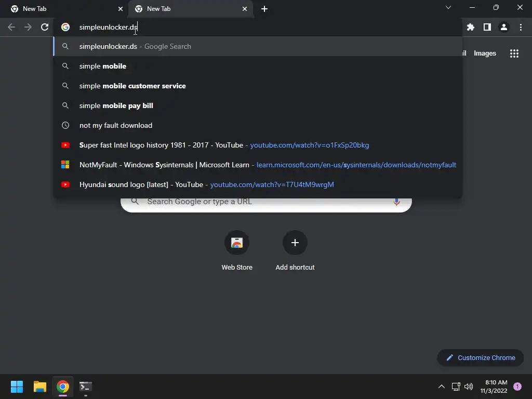Open the Terminal taskbar icon
The height and width of the screenshot is (399, 532).
tap(86, 387)
